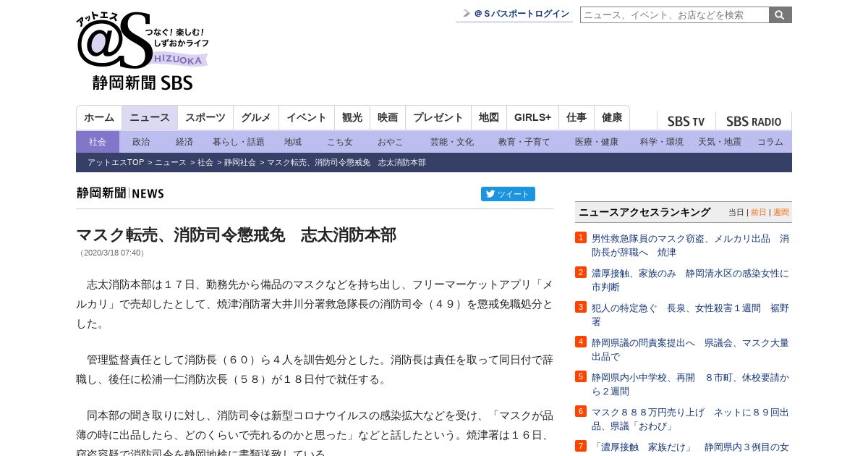Open the 政治 submenu item

point(141,142)
